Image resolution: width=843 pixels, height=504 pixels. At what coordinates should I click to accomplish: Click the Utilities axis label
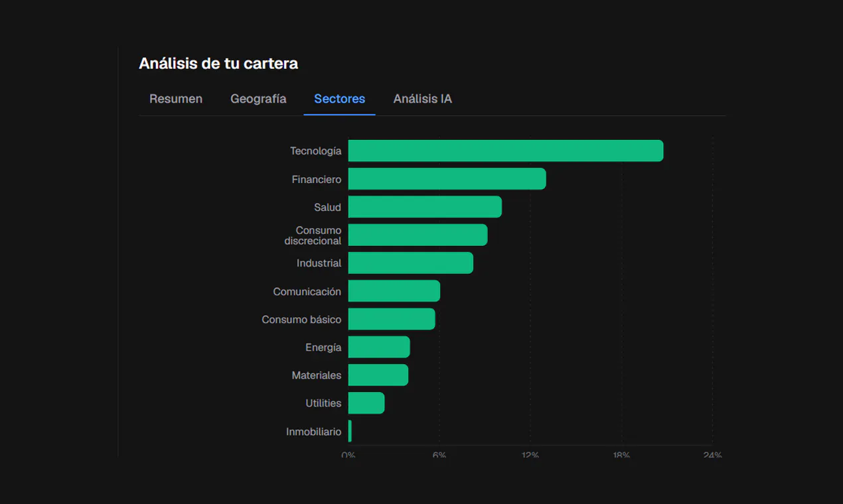pos(323,403)
